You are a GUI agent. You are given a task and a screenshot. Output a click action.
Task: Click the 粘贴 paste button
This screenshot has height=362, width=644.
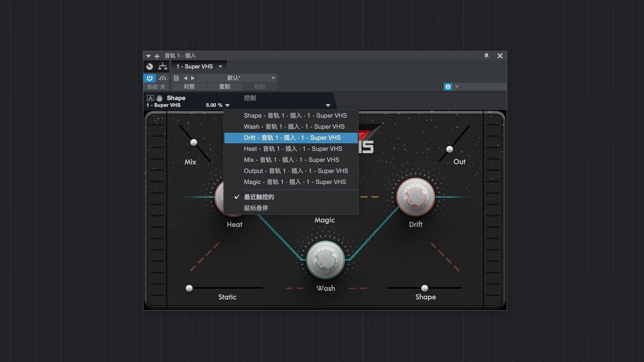(260, 87)
